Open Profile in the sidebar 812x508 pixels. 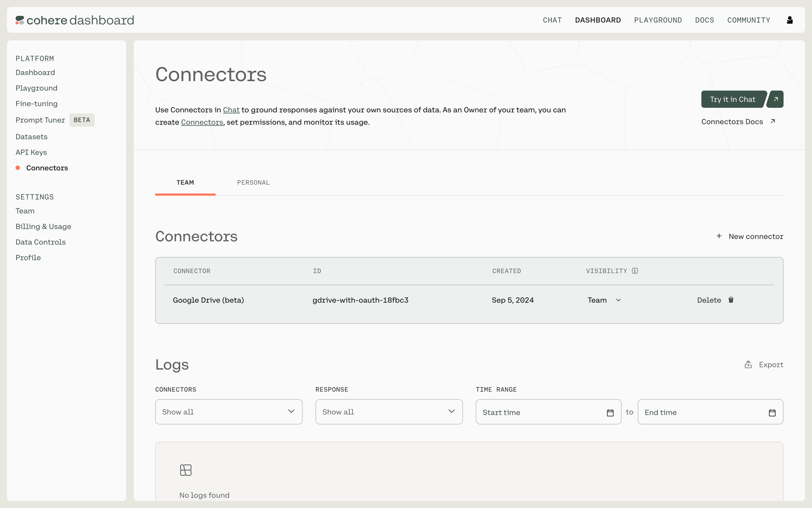click(x=28, y=258)
